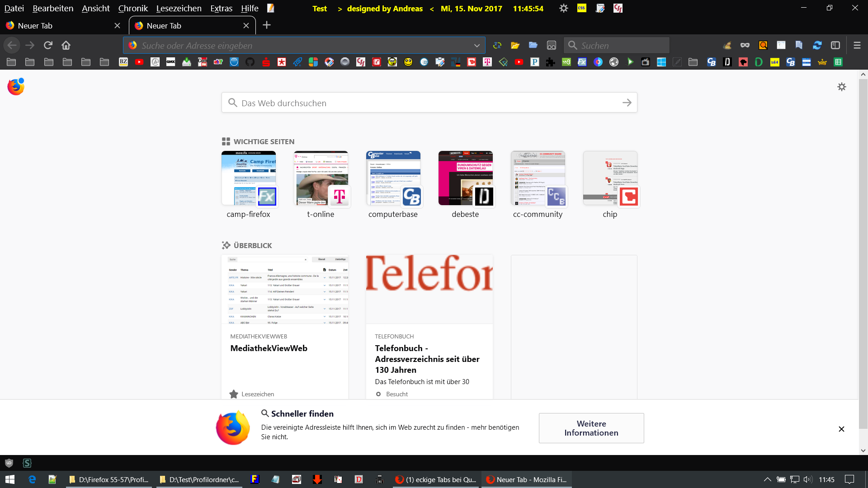Click the GitHub bookmark icon
This screenshot has height=488, width=868.
click(x=250, y=62)
